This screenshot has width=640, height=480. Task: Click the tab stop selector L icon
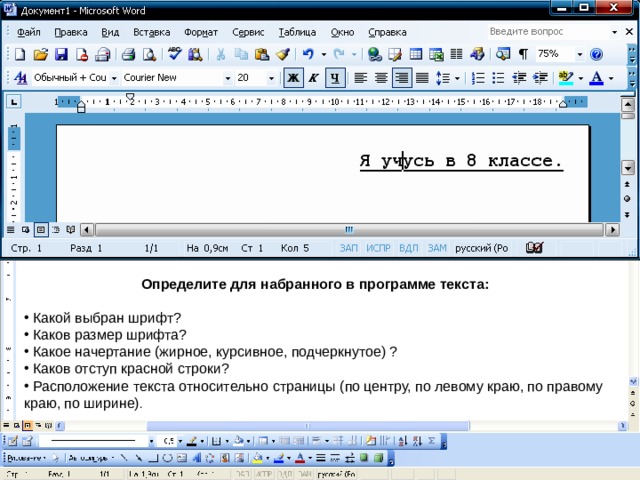[x=14, y=102]
